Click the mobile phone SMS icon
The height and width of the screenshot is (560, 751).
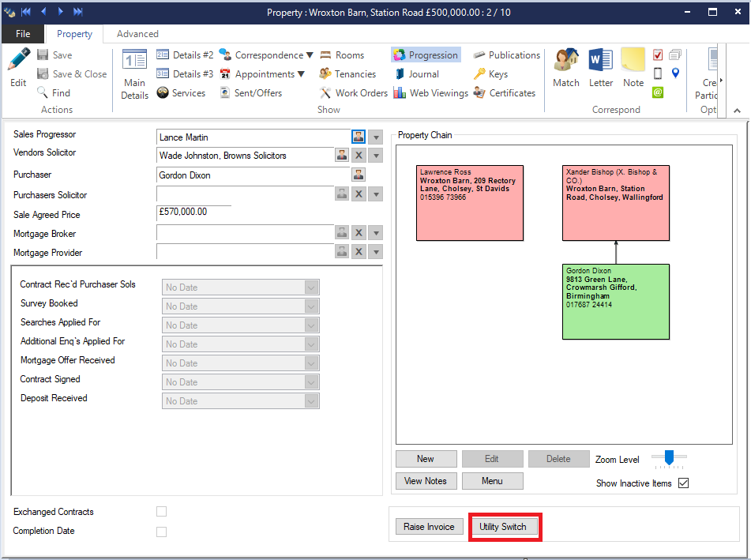click(x=658, y=73)
